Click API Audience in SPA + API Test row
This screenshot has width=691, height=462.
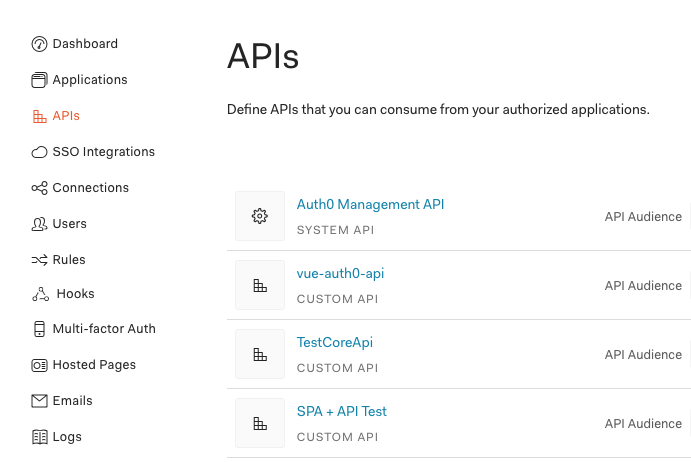[643, 424]
